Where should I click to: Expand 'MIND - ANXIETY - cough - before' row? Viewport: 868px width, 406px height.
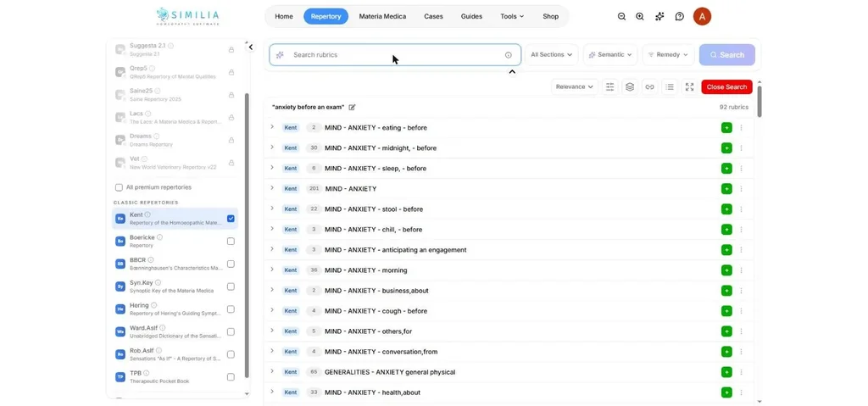272,310
